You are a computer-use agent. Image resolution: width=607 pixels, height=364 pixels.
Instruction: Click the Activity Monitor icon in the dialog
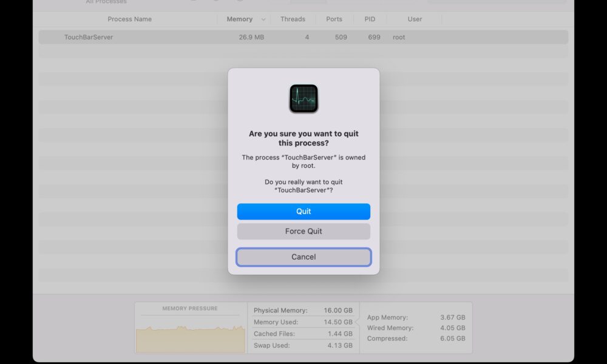(303, 99)
